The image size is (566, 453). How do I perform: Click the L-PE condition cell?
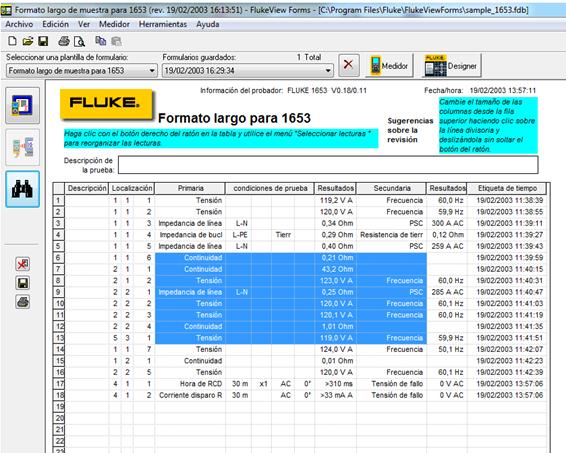click(x=239, y=235)
